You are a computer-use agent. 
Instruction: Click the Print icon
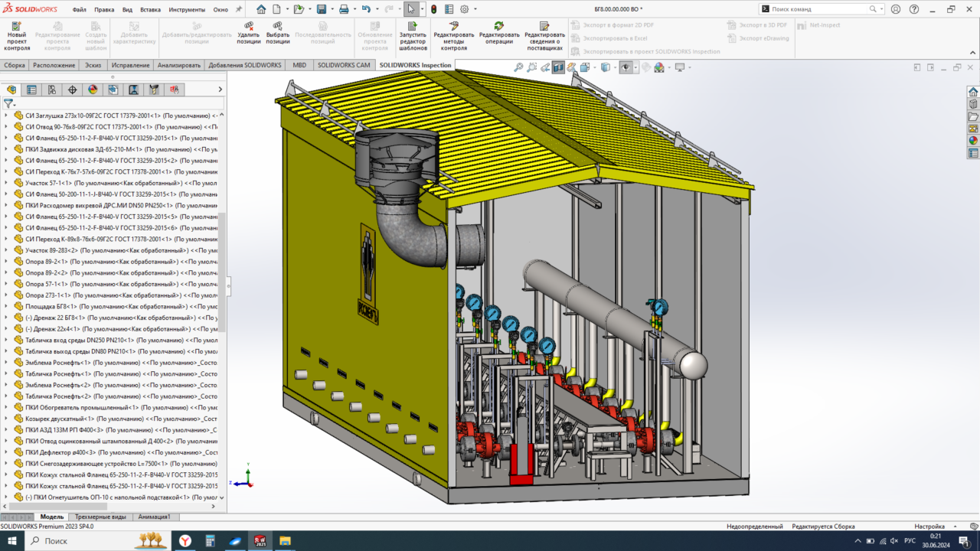point(344,10)
